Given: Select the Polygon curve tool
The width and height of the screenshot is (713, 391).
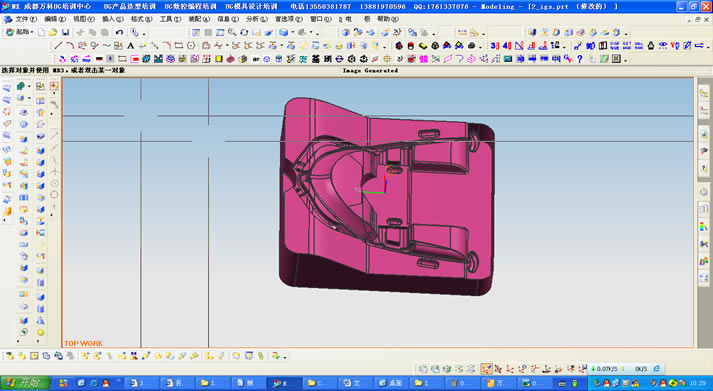Looking at the screenshot, I should pyautogui.click(x=191, y=45).
